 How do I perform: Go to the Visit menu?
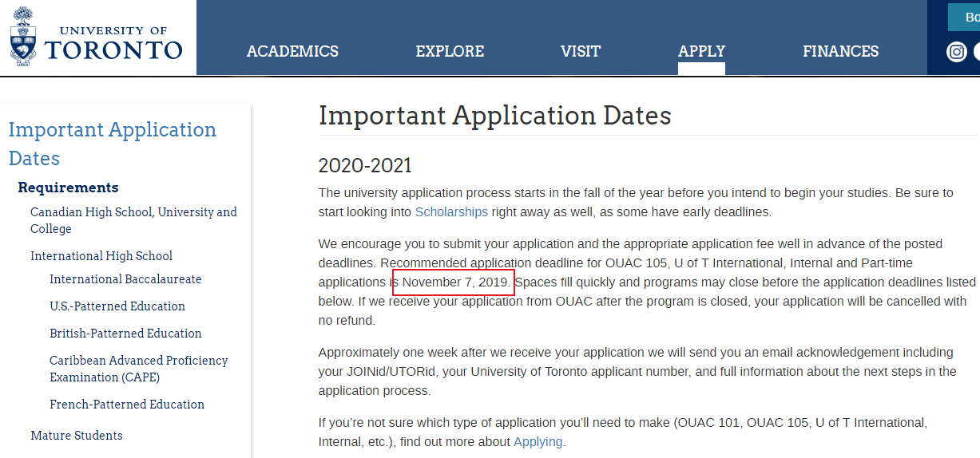pyautogui.click(x=581, y=51)
